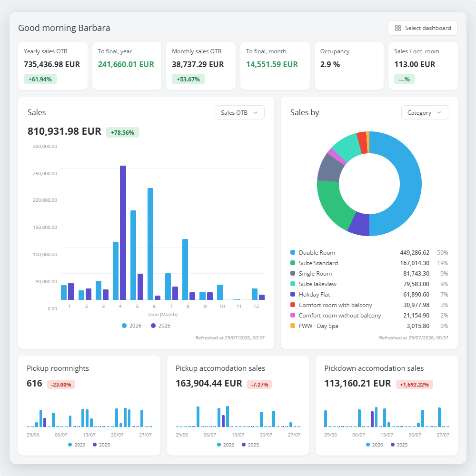
Task: Click the Double Room value 449,286.62
Action: click(415, 253)
